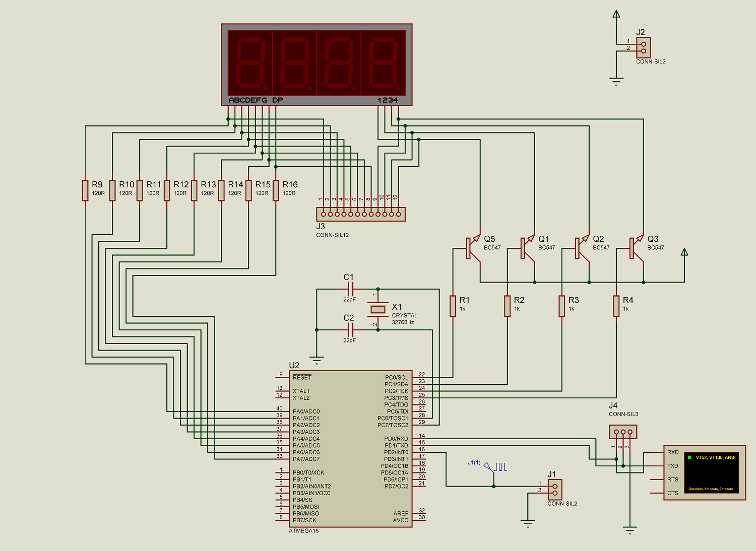
Task: Select base resistor R1 symbol
Action: click(453, 306)
